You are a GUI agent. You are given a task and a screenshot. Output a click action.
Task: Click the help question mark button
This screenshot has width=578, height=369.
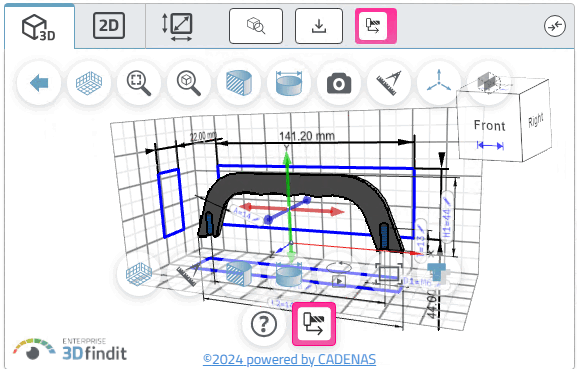264,324
